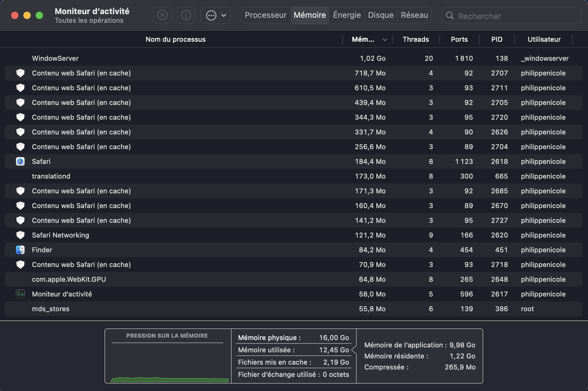Click the Mémoire physique 16,00 Go value
This screenshot has height=391, width=588.
point(334,338)
